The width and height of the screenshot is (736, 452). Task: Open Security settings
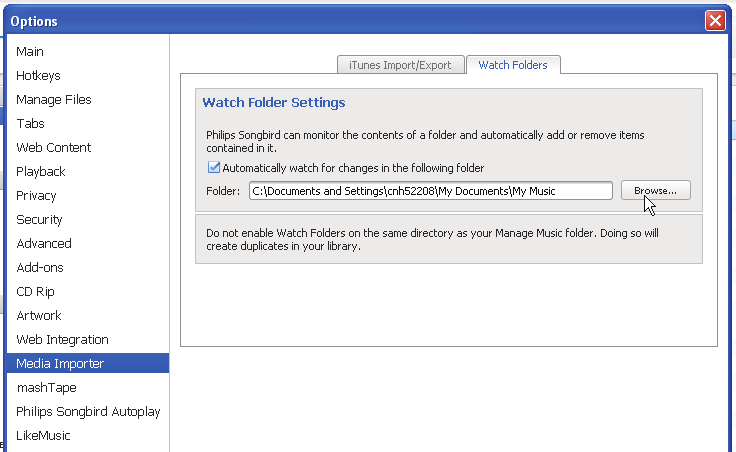[39, 220]
